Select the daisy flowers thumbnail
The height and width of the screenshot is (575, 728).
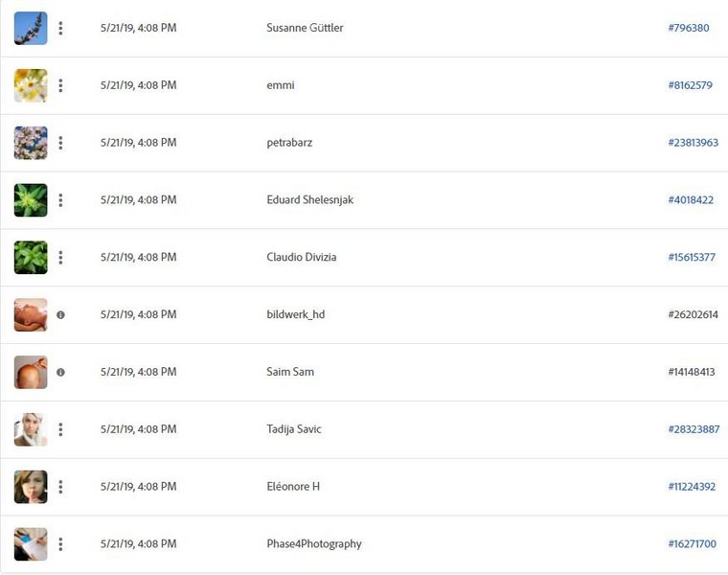coord(31,85)
